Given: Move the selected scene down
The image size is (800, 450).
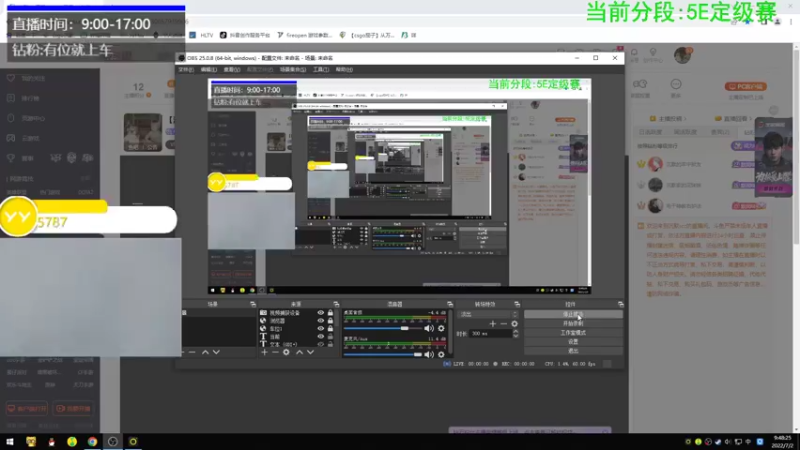Looking at the screenshot, I should (216, 352).
